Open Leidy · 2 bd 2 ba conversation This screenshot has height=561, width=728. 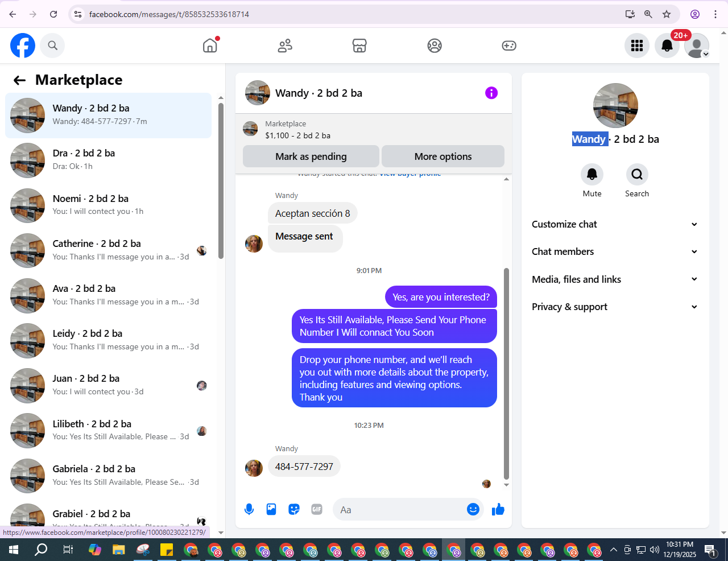[109, 340]
